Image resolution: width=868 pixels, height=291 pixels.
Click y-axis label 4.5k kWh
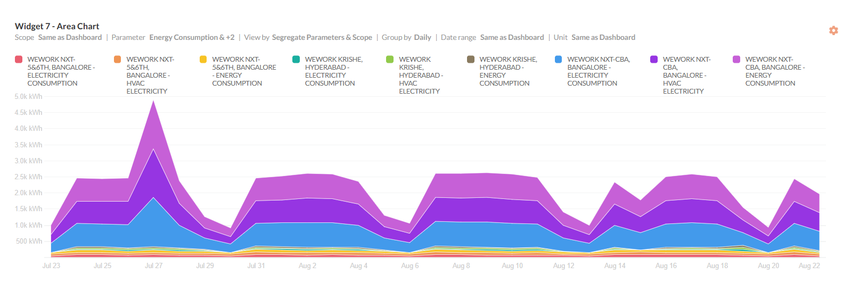[28, 112]
